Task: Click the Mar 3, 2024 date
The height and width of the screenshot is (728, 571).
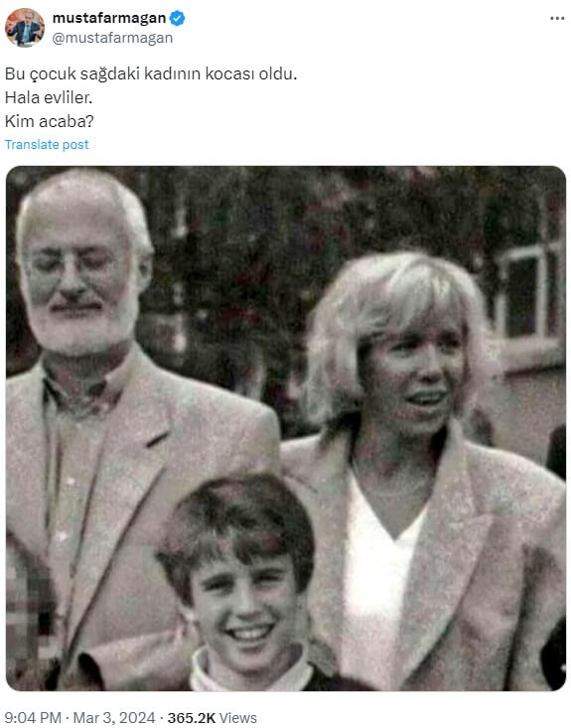Action: [x=114, y=718]
